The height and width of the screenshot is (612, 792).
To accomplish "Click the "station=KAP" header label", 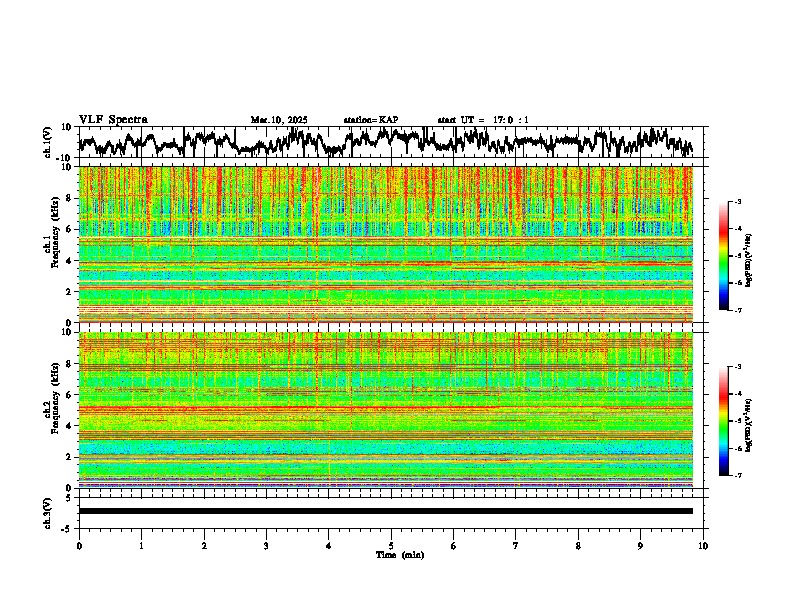I will tap(371, 120).
